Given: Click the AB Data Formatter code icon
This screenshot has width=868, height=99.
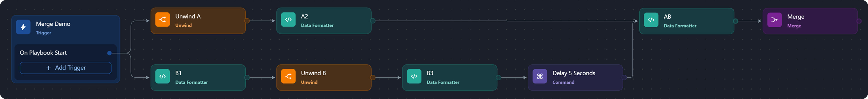Looking at the screenshot, I should (x=651, y=20).
